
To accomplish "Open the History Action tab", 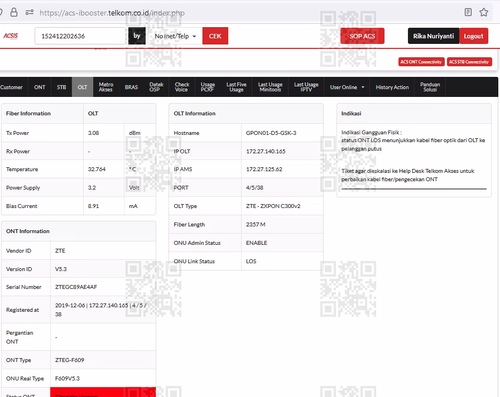I will [x=392, y=87].
